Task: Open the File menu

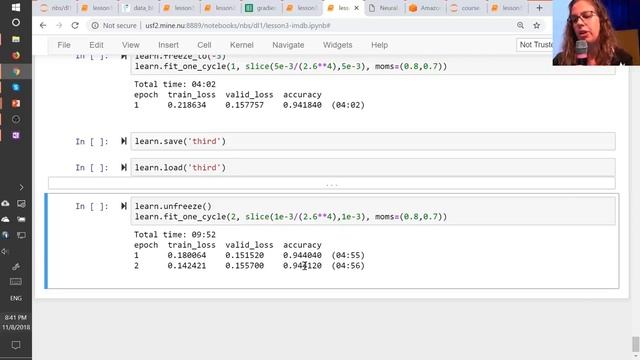Action: click(64, 45)
